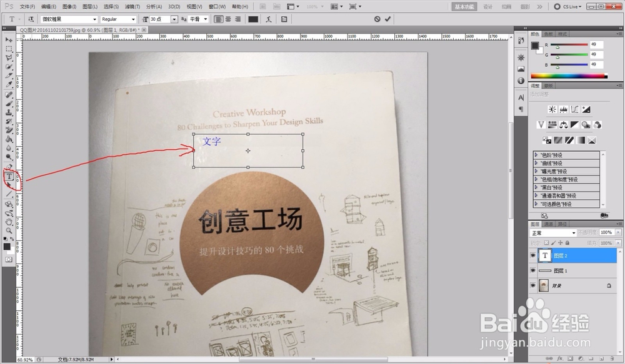
Task: Left align text
Action: (x=218, y=19)
